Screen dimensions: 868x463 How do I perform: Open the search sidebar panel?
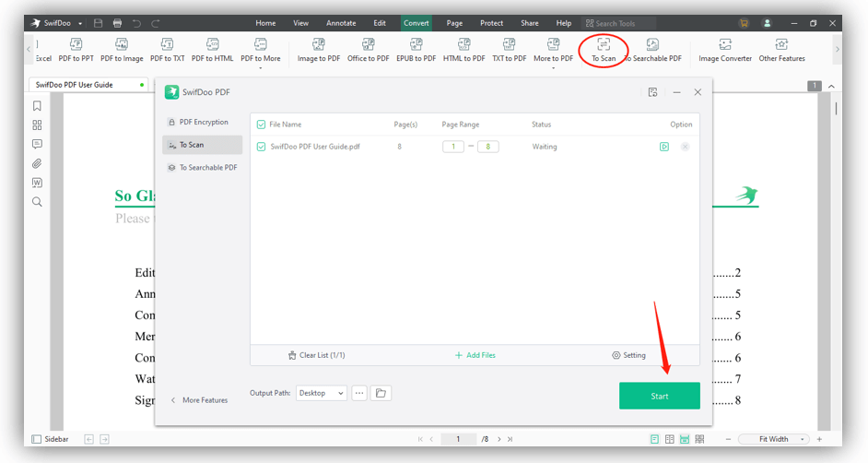coord(37,202)
